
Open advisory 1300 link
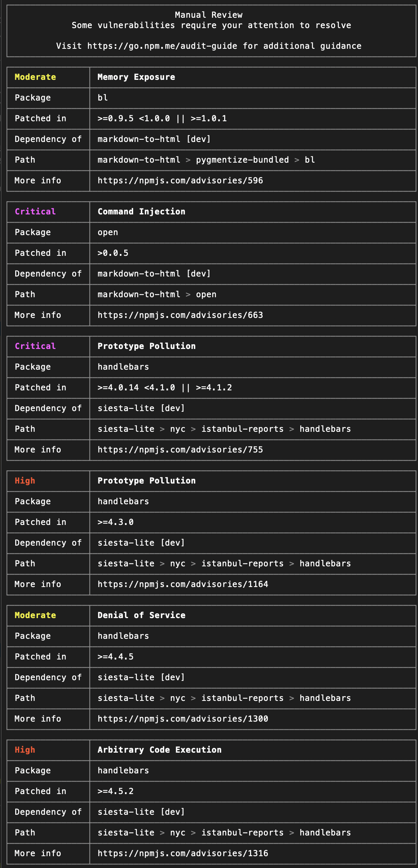point(183,719)
